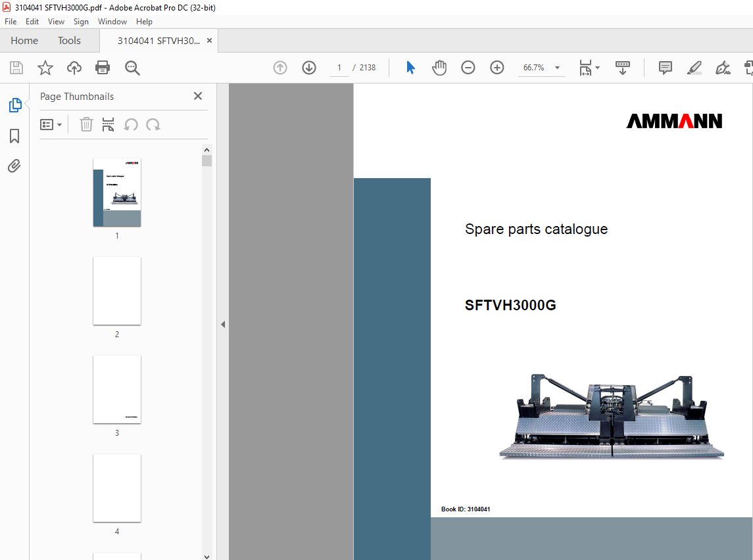Viewport: 753px width, 560px height.
Task: Close the 3104041 SFTVH30... document tab
Action: 209,41
